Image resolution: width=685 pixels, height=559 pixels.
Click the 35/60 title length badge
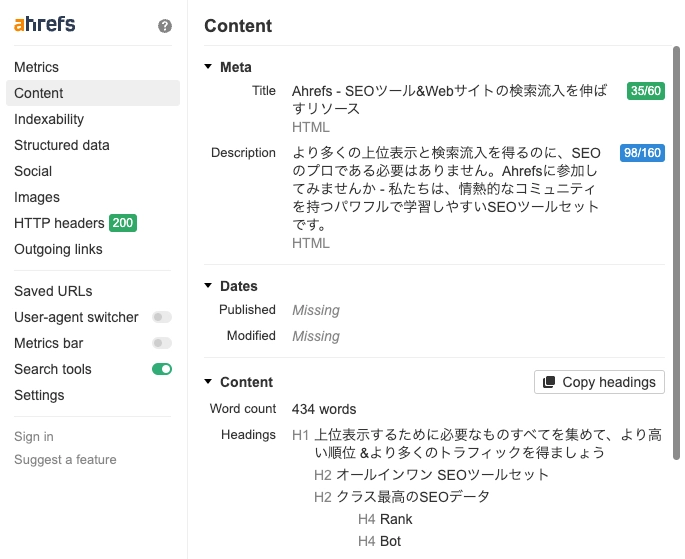point(646,91)
